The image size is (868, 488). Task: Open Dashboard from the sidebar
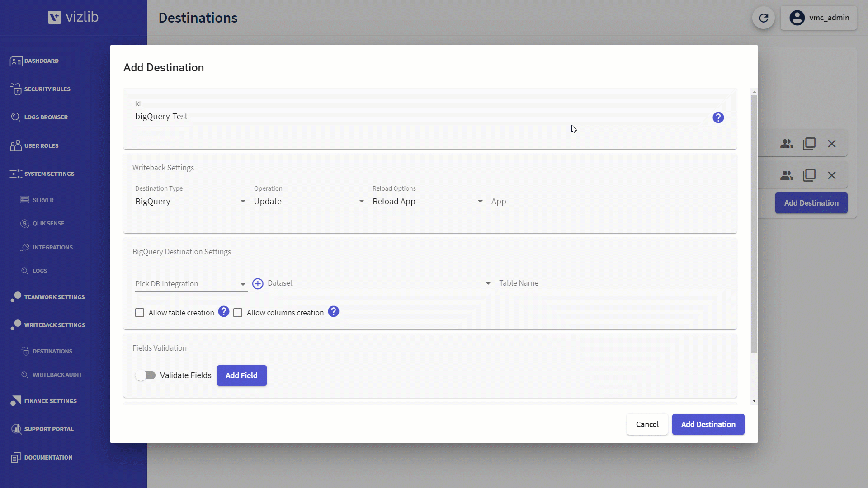(x=41, y=61)
